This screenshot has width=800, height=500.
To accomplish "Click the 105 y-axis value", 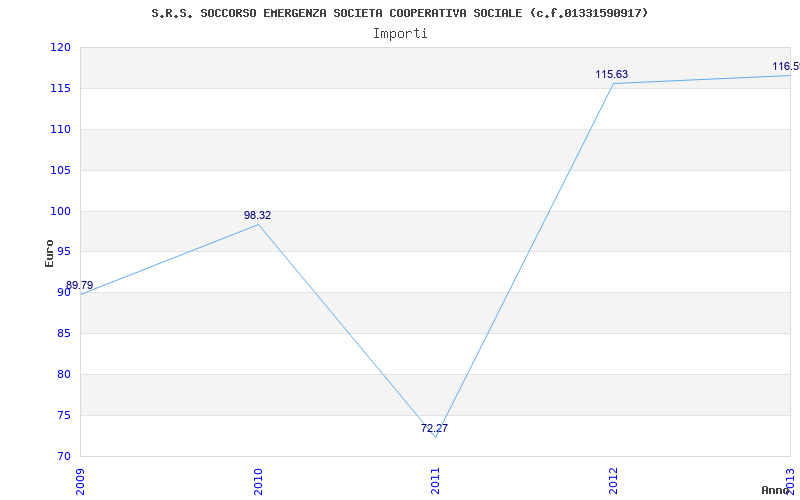I will (x=60, y=170).
